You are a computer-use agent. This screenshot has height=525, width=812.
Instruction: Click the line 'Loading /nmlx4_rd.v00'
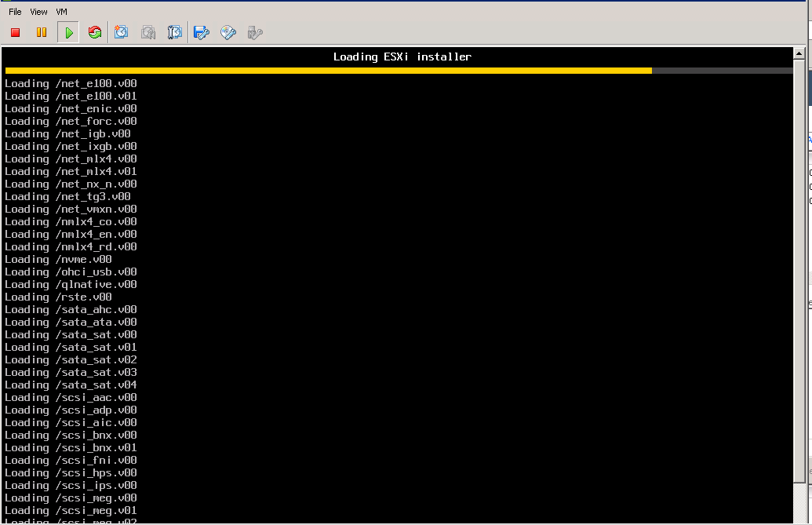pos(71,246)
